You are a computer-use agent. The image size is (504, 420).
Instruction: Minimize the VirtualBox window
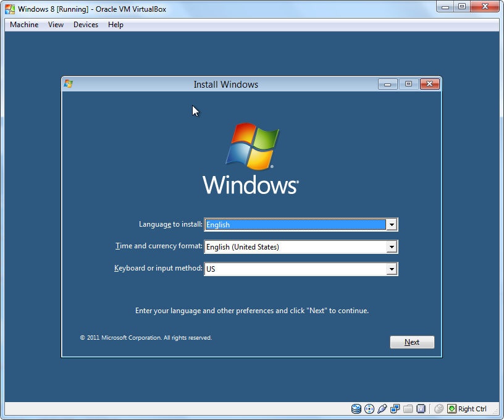(x=445, y=7)
